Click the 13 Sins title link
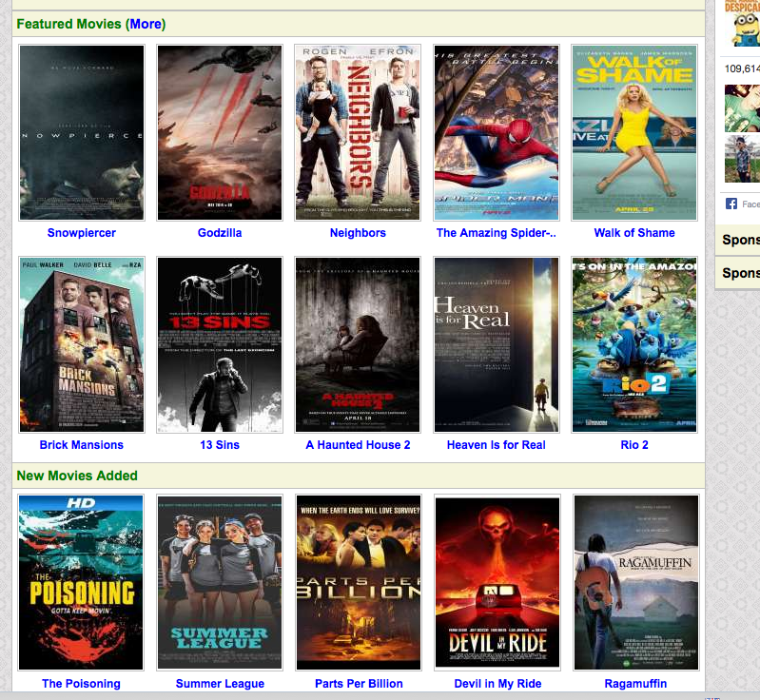Viewport: 760px width, 700px height. click(x=220, y=445)
